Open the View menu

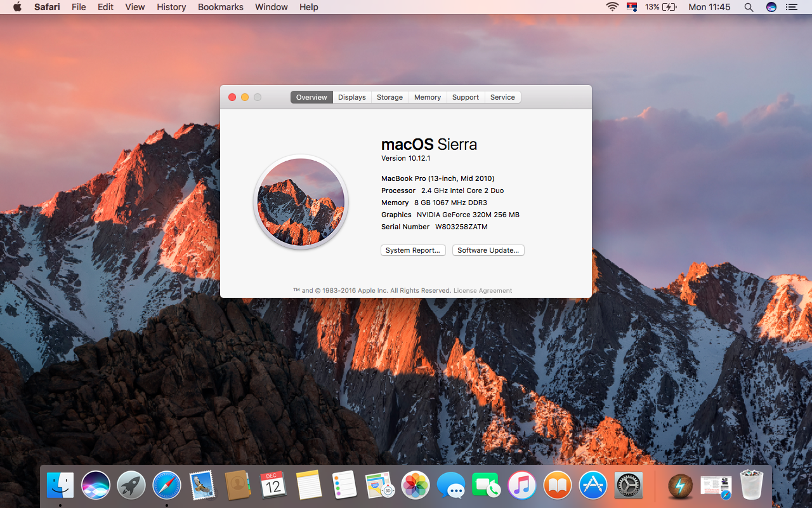coord(135,7)
